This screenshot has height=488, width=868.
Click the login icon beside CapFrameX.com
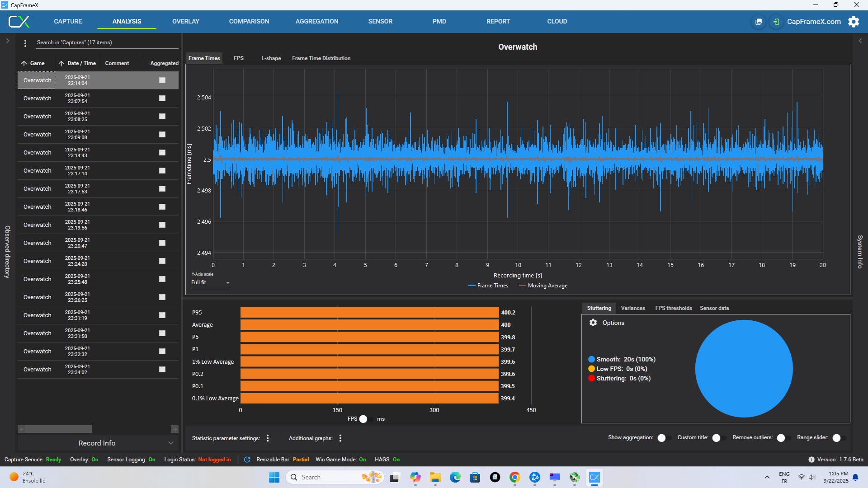click(x=776, y=22)
